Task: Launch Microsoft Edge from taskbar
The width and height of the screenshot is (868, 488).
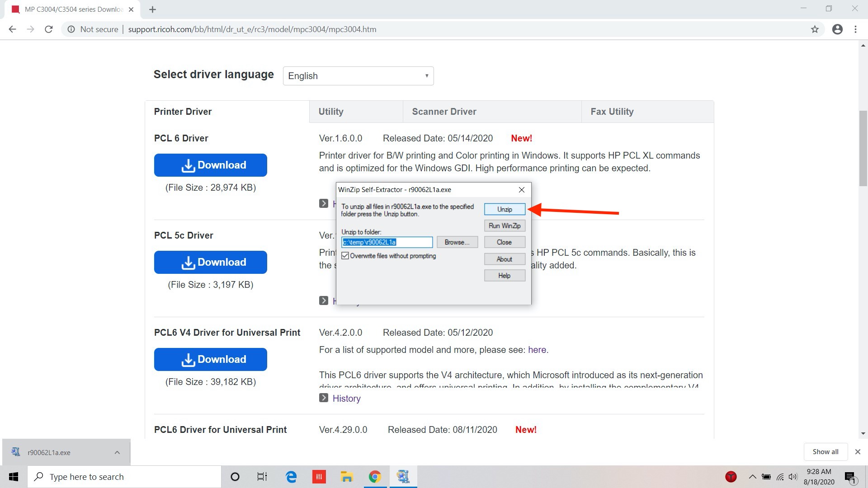Action: [291, 477]
